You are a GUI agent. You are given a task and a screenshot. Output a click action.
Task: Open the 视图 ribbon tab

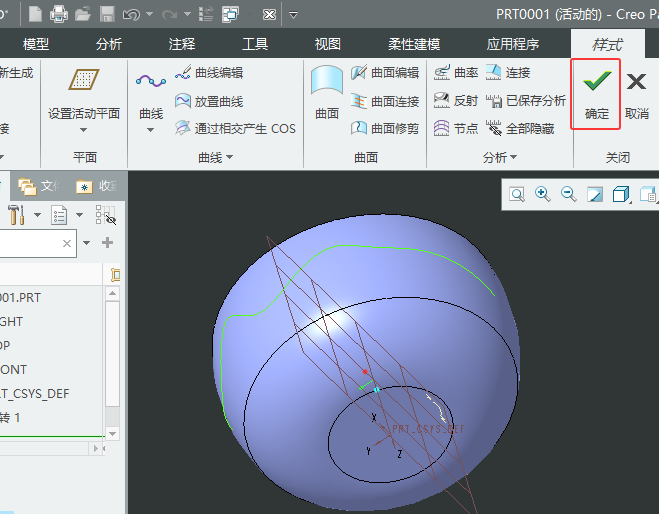tap(328, 44)
